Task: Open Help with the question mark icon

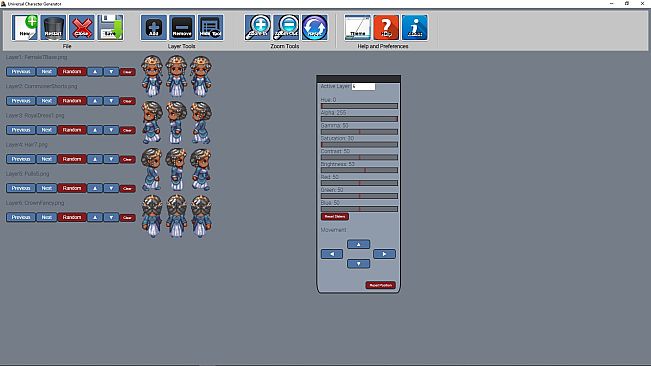Action: [386, 27]
